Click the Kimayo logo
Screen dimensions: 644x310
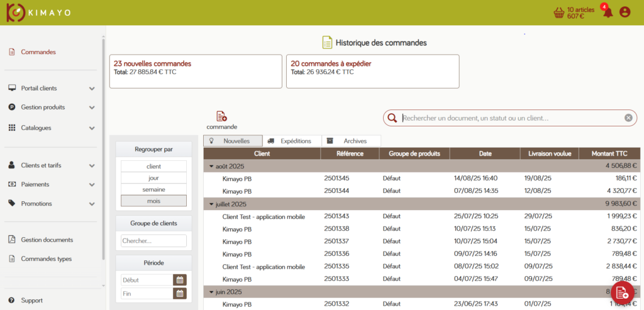pyautogui.click(x=38, y=13)
